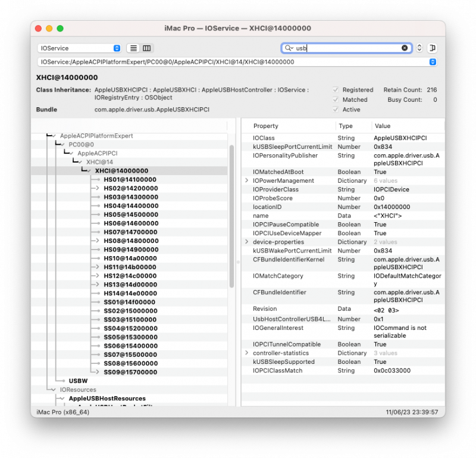Select the USBW tree row
The height and width of the screenshot is (458, 476).
pos(129,381)
